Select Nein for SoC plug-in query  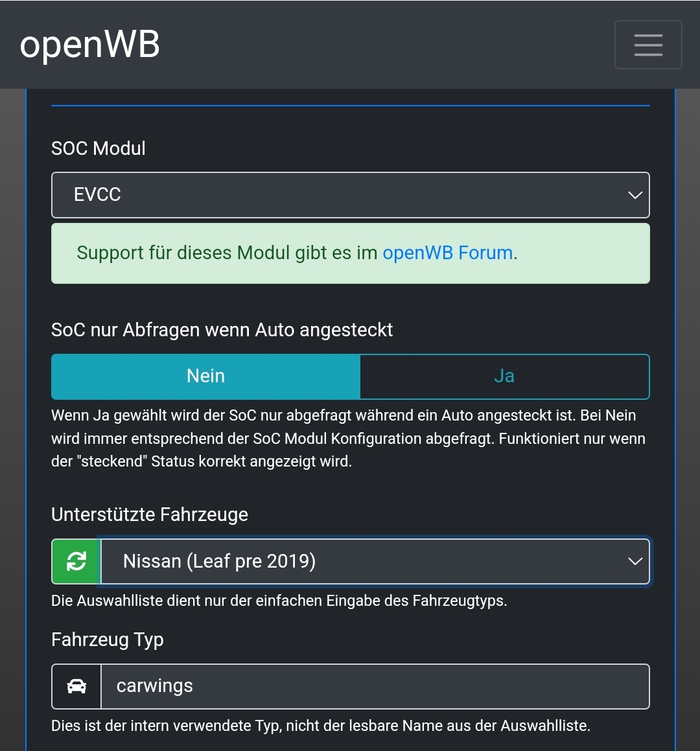point(205,376)
